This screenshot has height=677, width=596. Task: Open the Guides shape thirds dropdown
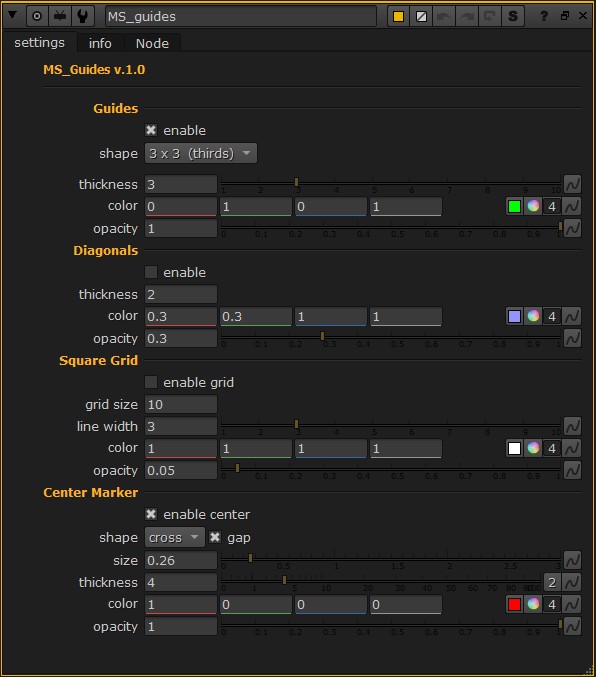click(201, 153)
